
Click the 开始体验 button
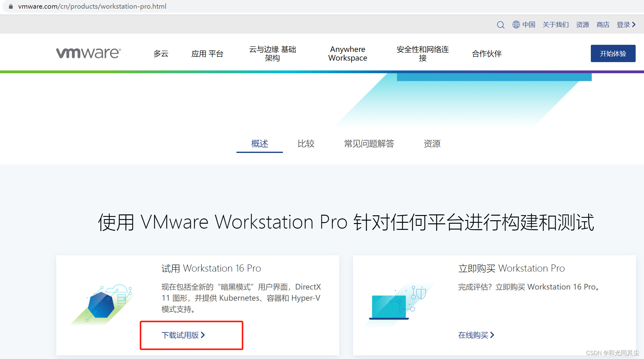(613, 53)
